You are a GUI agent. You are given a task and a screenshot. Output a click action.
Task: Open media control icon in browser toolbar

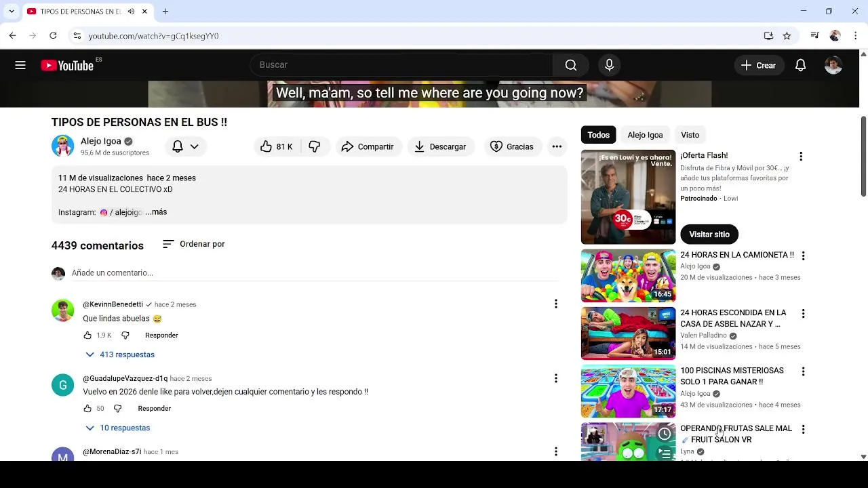pos(814,36)
